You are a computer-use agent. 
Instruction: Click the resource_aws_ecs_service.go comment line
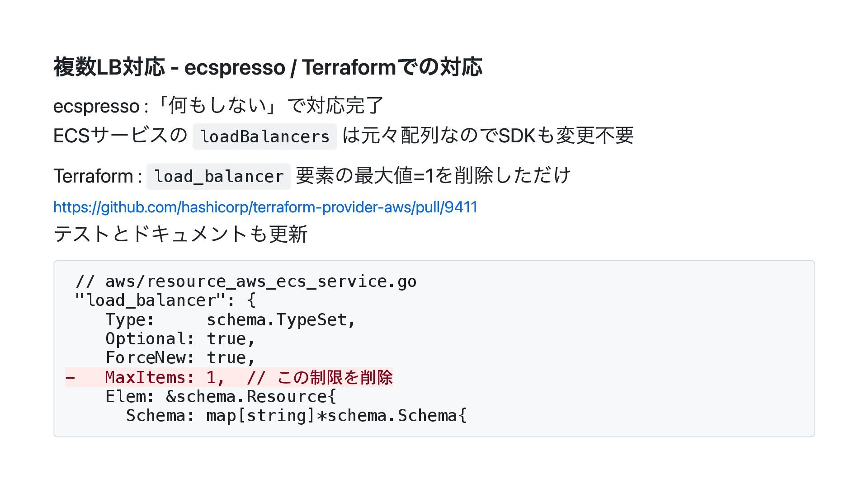tap(246, 281)
